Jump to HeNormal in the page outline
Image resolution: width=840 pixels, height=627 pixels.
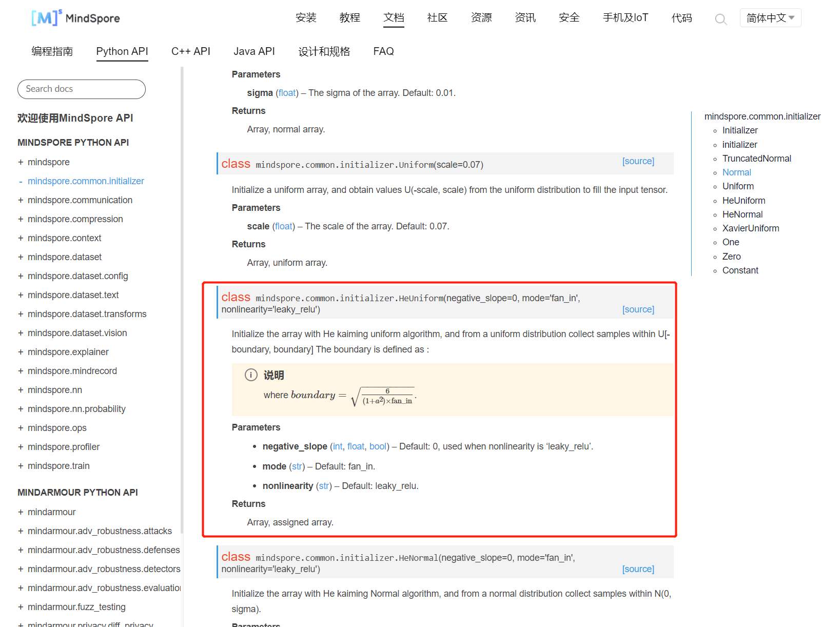point(743,214)
